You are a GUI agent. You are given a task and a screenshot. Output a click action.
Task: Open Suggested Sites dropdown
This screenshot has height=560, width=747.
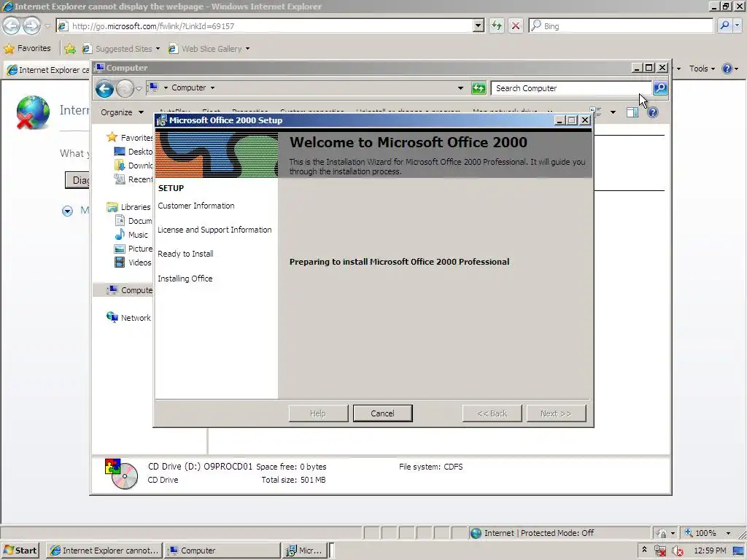(121, 49)
